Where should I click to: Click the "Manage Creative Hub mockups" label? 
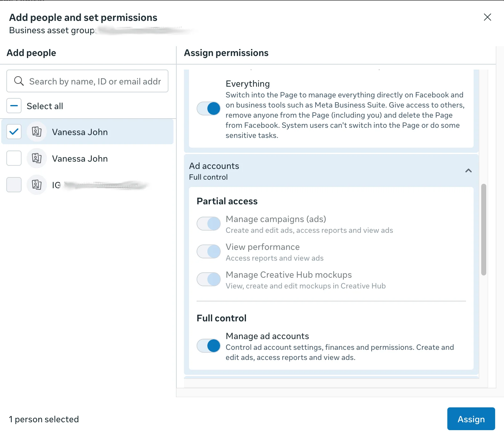click(x=289, y=275)
